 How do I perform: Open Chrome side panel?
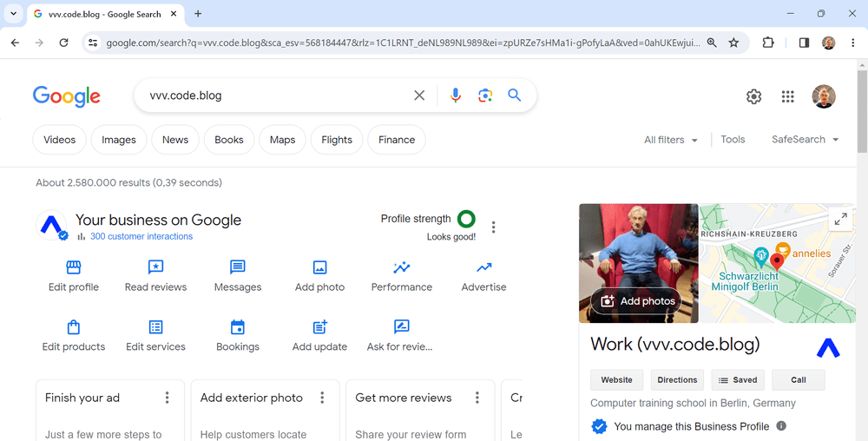805,43
